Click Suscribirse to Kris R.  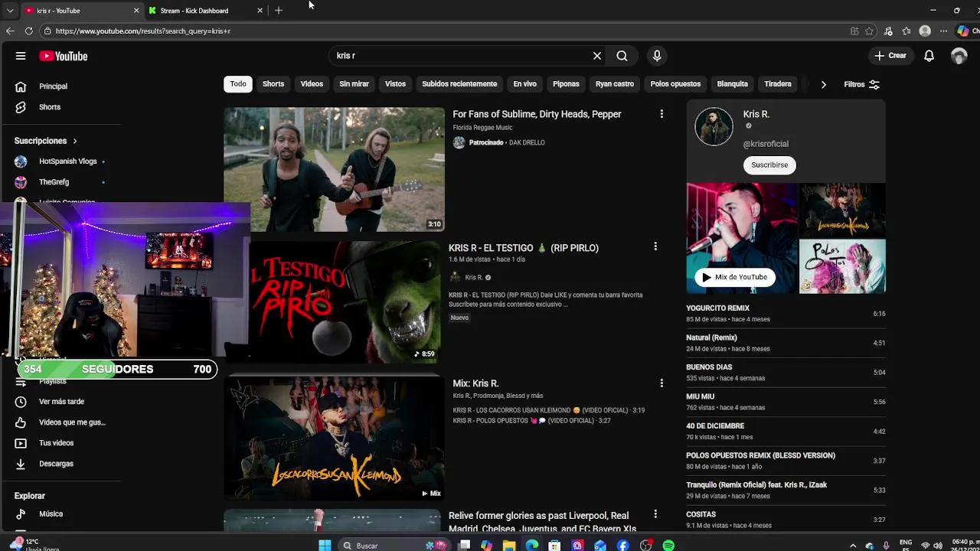pos(769,165)
